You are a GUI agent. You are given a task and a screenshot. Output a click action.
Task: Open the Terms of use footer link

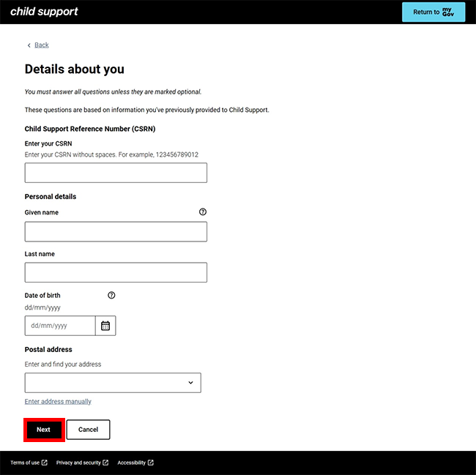pyautogui.click(x=25, y=463)
